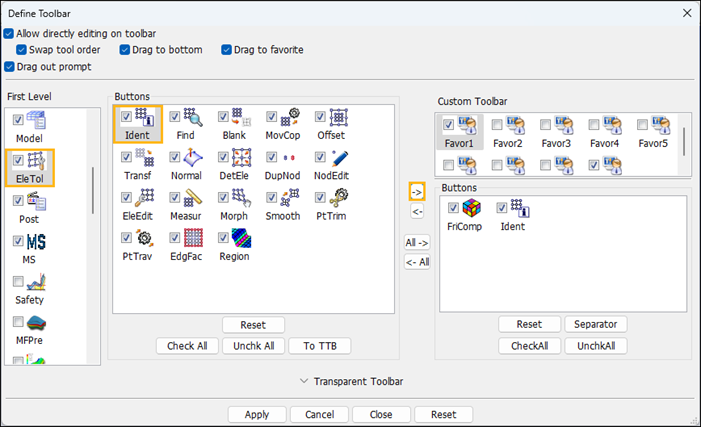The width and height of the screenshot is (701, 427).
Task: Disable the Drag out prompt checkbox
Action: point(10,67)
